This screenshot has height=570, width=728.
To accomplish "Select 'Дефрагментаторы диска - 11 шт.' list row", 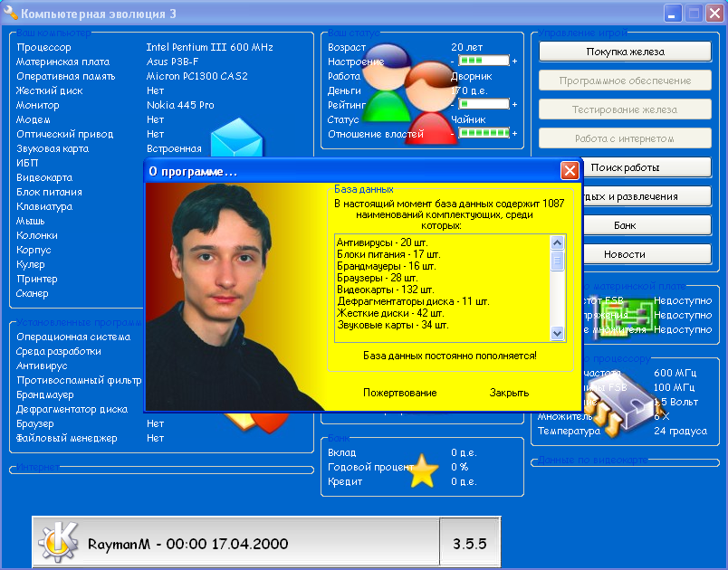I will pos(442,301).
